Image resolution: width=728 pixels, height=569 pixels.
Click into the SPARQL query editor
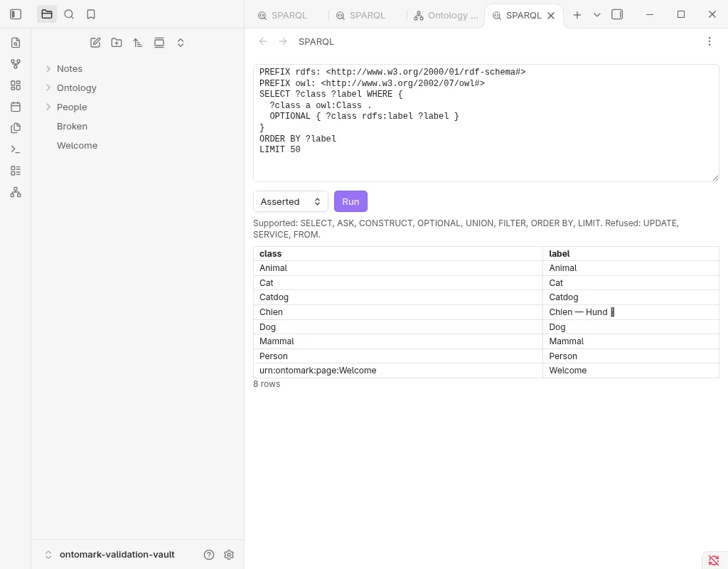click(x=486, y=123)
